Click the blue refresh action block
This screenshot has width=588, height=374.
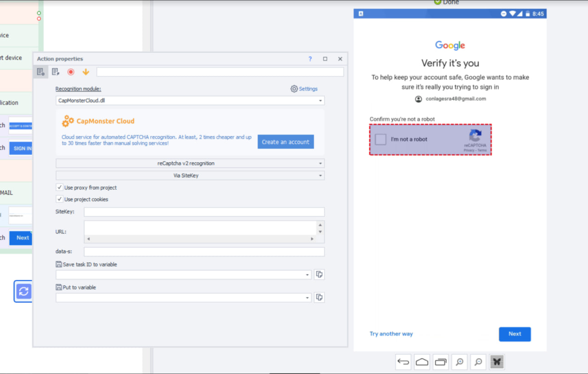[x=23, y=291]
